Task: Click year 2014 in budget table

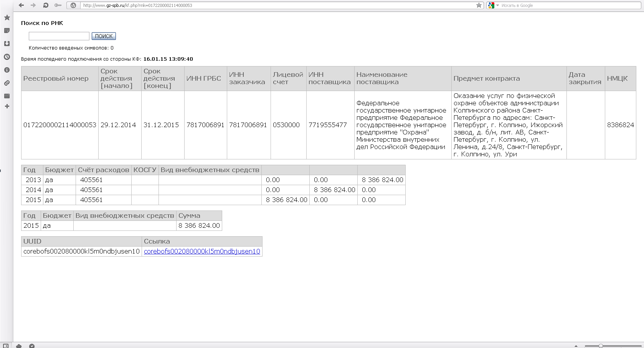Action: 33,190
